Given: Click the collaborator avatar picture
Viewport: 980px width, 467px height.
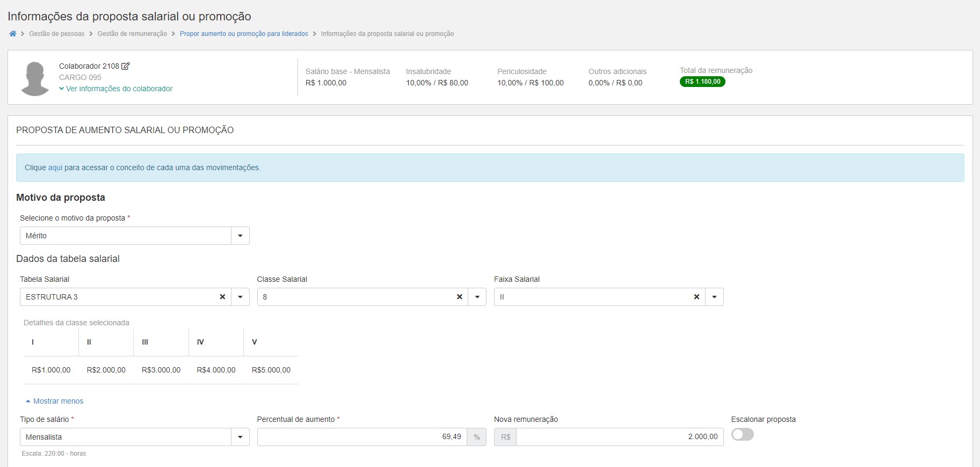Looking at the screenshot, I should (x=35, y=78).
